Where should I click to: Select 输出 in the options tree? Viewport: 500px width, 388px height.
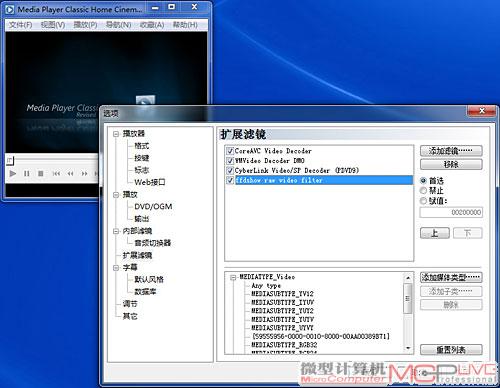tap(142, 219)
